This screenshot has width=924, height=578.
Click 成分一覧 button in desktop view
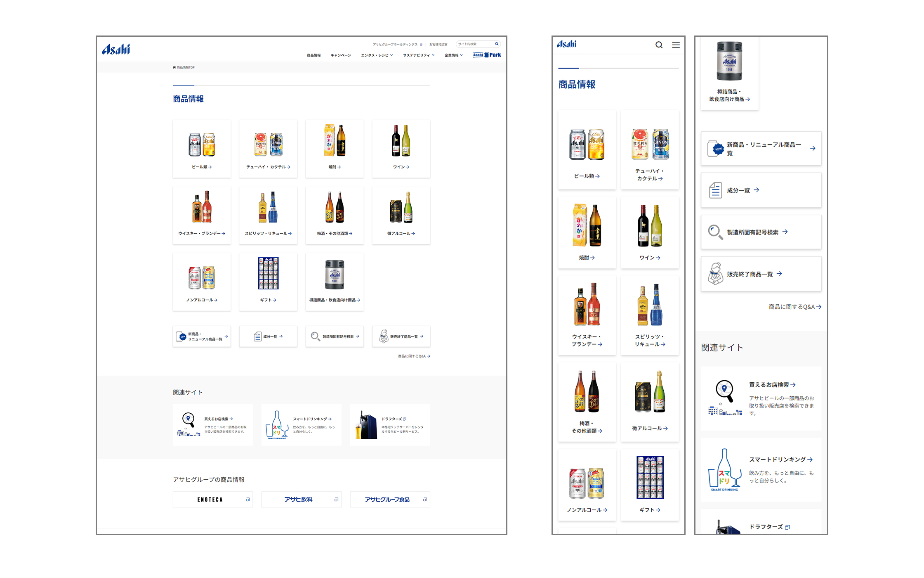click(x=268, y=336)
